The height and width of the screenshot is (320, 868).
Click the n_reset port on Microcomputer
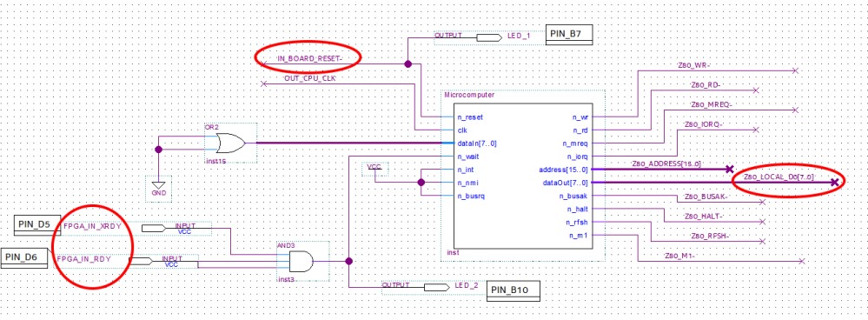pyautogui.click(x=470, y=117)
